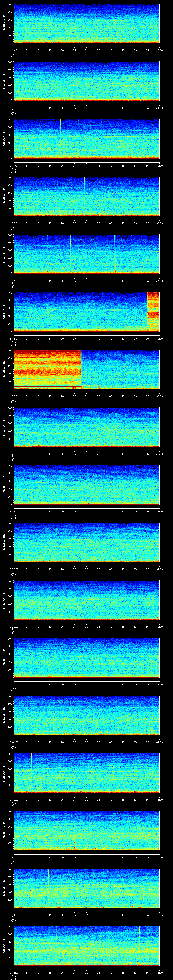Select the spectrogram panel starting at 16:45:00
This screenshot has height=980, width=173.
click(86, 946)
